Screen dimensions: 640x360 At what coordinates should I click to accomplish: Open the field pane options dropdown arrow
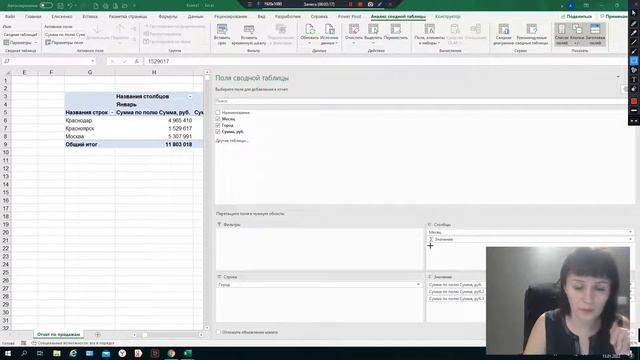pos(618,77)
